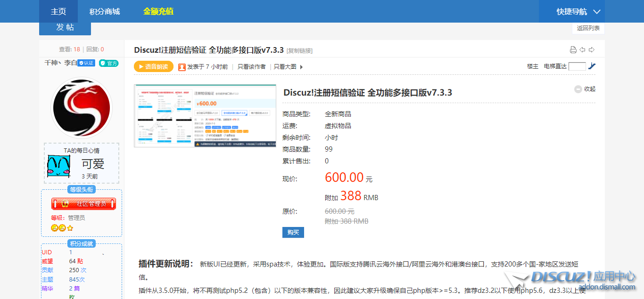Click the orange author icon beside 发表于
This screenshot has height=299, width=644.
pos(182,67)
